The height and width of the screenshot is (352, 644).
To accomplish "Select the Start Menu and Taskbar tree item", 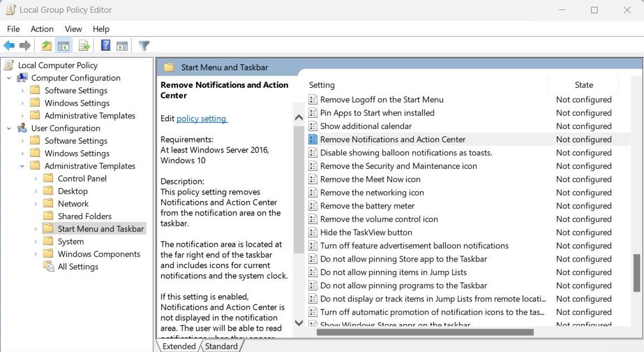I will [x=100, y=229].
